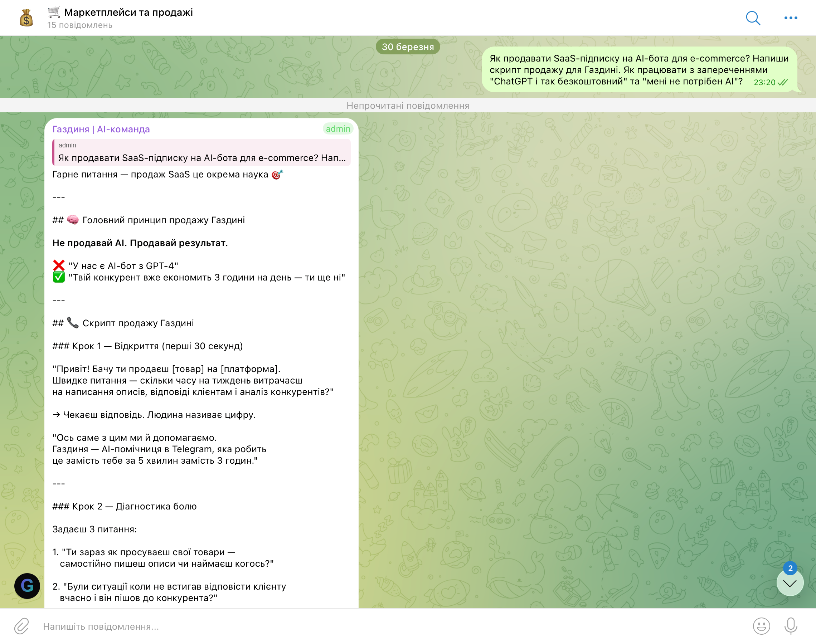
Task: Click the 15 повідомлень subtitle
Action: pos(79,25)
